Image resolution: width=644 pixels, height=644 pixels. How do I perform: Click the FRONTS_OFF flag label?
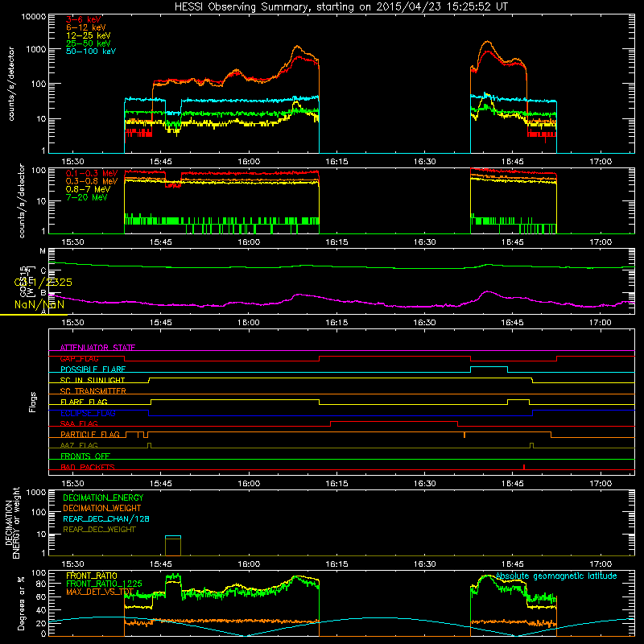pos(85,456)
